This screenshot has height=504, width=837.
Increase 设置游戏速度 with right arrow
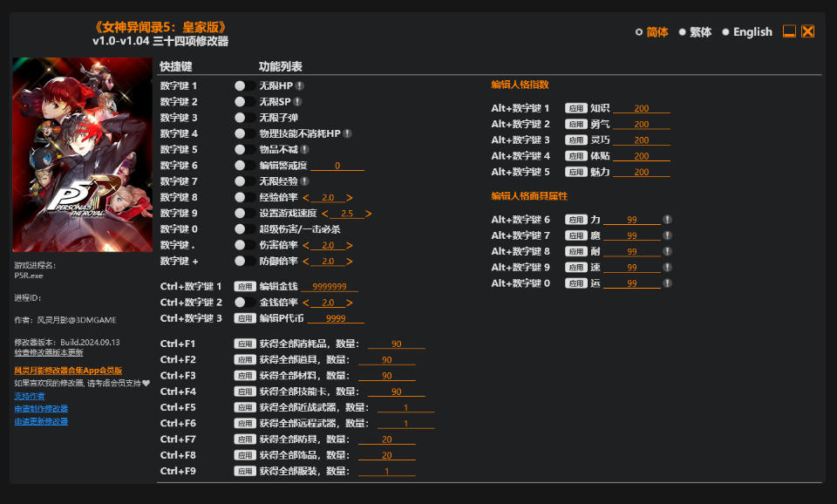(x=368, y=214)
